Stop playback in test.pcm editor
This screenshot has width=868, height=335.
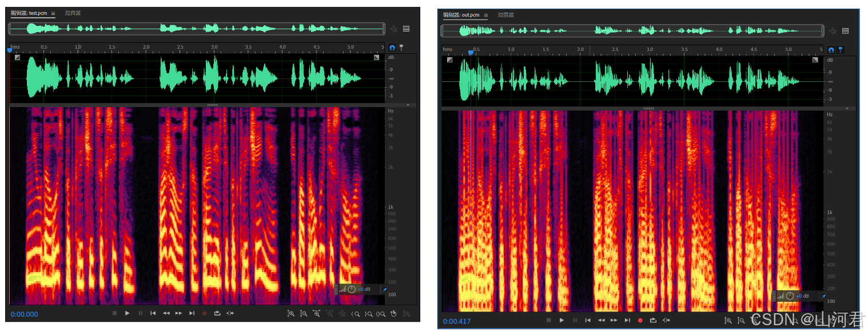tap(114, 313)
